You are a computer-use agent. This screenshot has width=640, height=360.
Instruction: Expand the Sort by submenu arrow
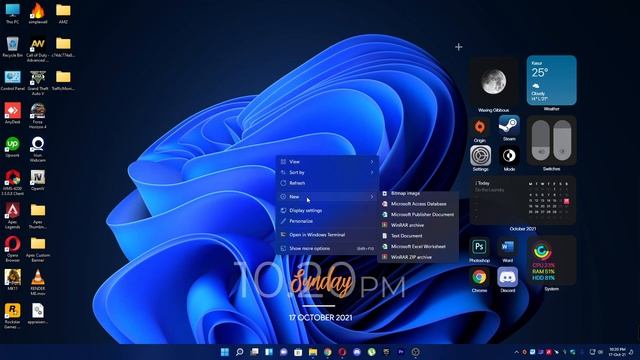click(372, 172)
